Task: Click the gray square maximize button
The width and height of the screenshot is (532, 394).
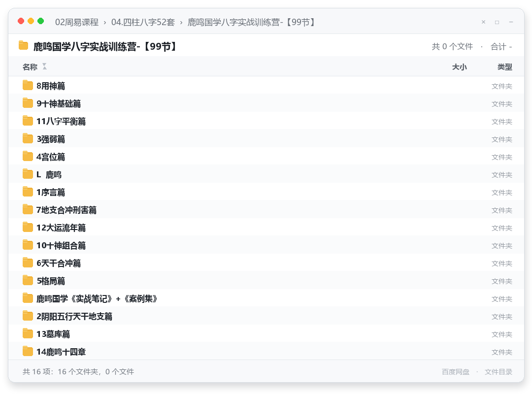Action: 497,22
